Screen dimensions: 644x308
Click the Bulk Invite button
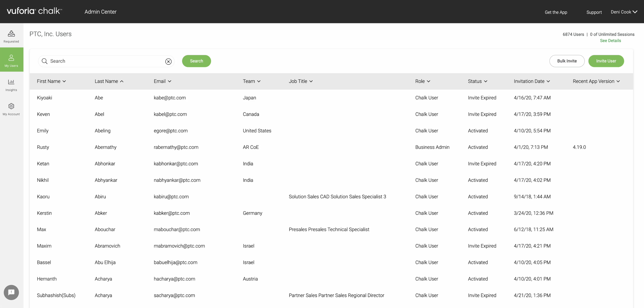[x=567, y=61]
